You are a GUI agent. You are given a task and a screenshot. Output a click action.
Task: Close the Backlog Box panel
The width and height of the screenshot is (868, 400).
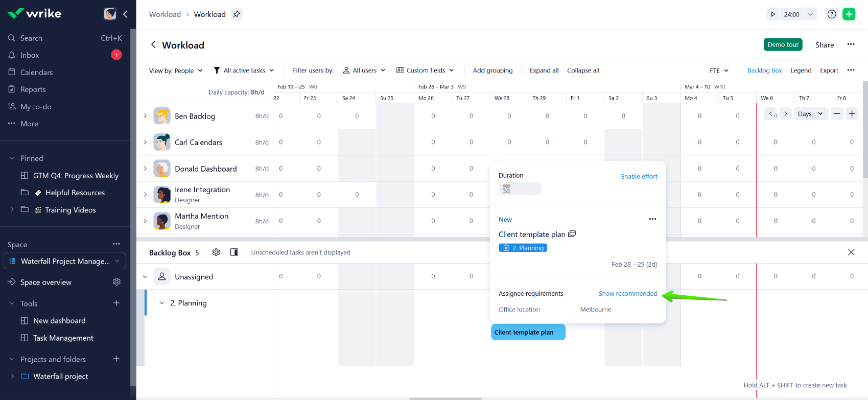851,252
